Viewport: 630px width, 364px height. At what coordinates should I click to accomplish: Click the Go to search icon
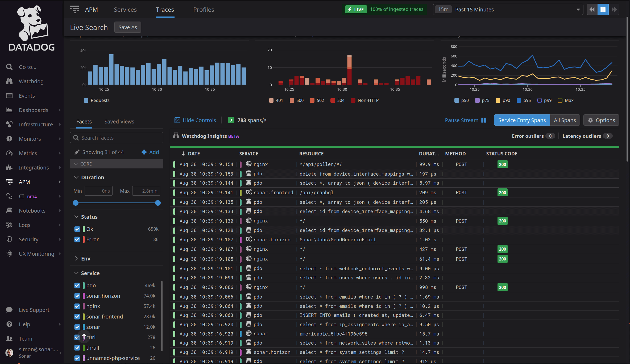(x=9, y=67)
